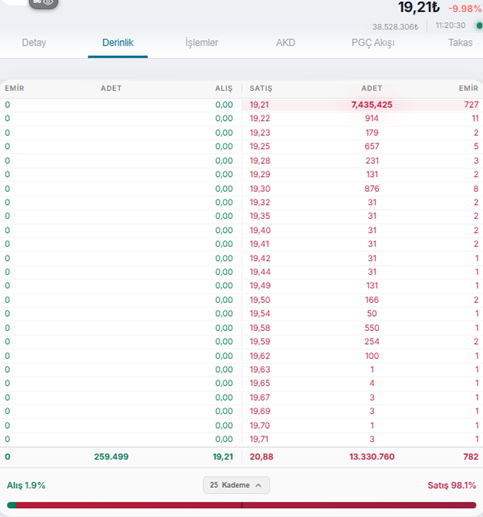Image resolution: width=483 pixels, height=517 pixels.
Task: Click the quantity 100
Action: (x=372, y=356)
